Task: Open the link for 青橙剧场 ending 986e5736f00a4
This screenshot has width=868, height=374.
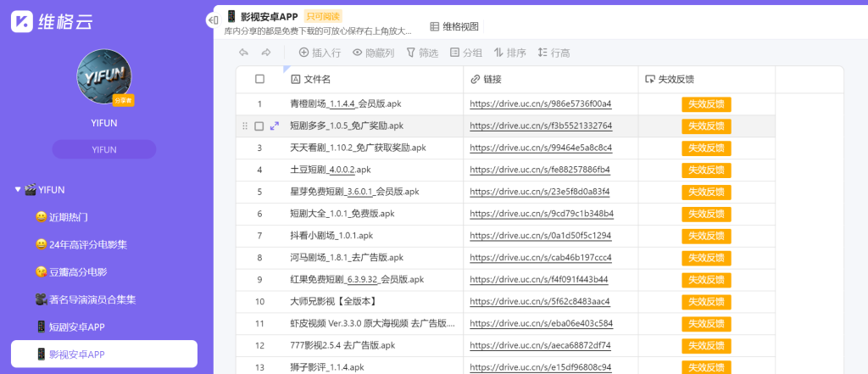Action: [x=540, y=104]
